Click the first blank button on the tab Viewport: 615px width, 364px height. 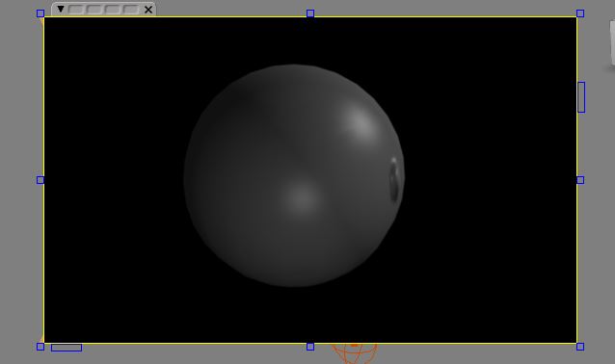pos(76,10)
